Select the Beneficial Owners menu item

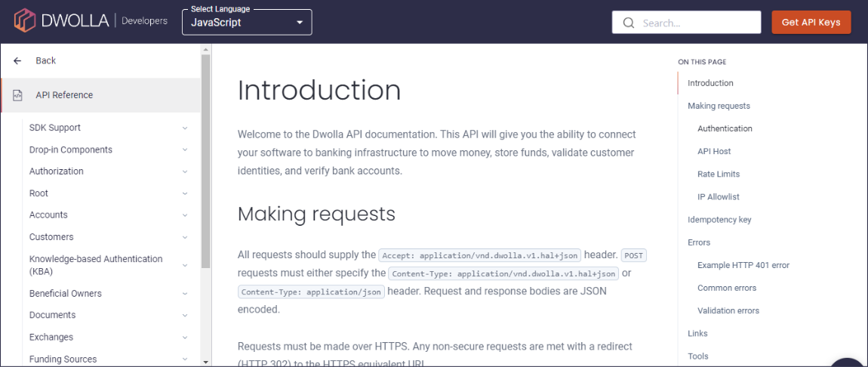(66, 294)
